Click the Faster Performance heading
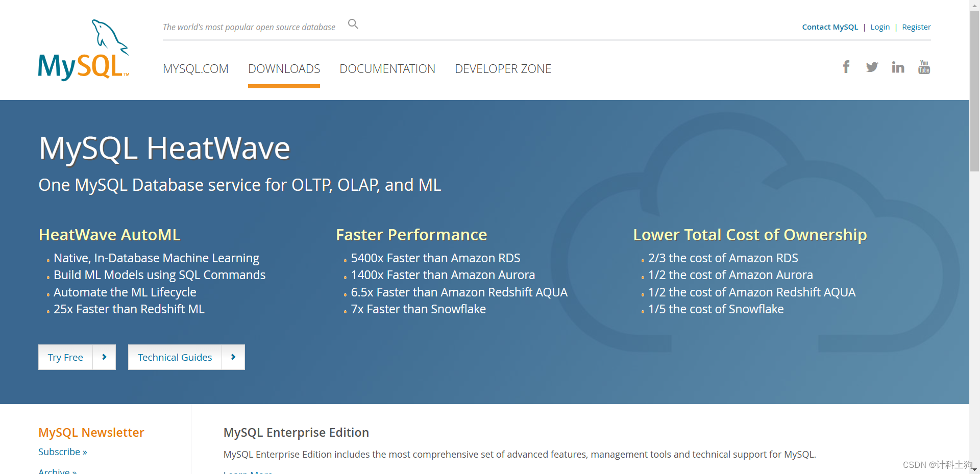 pos(411,235)
